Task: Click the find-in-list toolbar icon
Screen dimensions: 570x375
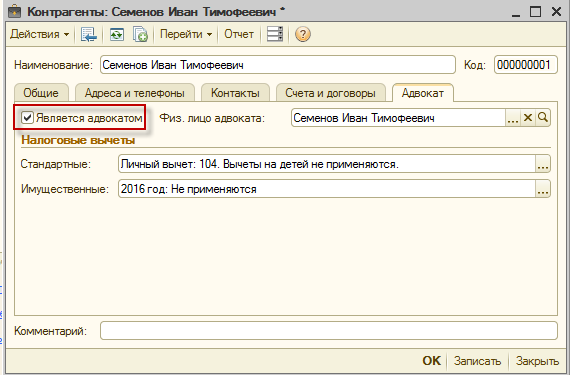Action: point(89,35)
